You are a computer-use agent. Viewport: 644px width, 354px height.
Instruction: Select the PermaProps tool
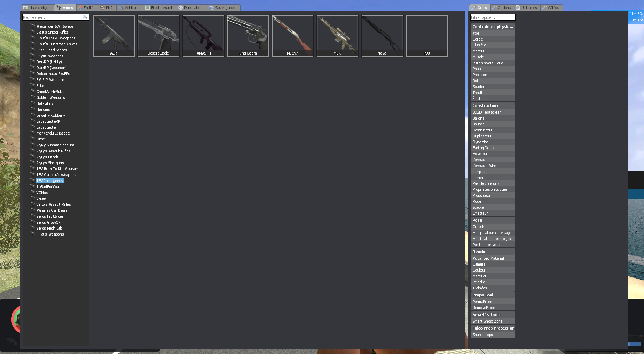coord(493,302)
